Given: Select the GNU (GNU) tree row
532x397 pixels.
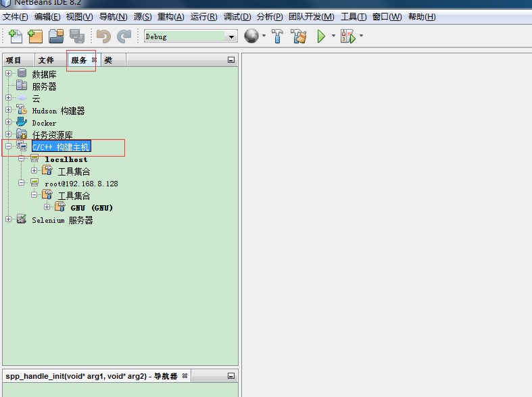Looking at the screenshot, I should click(x=92, y=208).
